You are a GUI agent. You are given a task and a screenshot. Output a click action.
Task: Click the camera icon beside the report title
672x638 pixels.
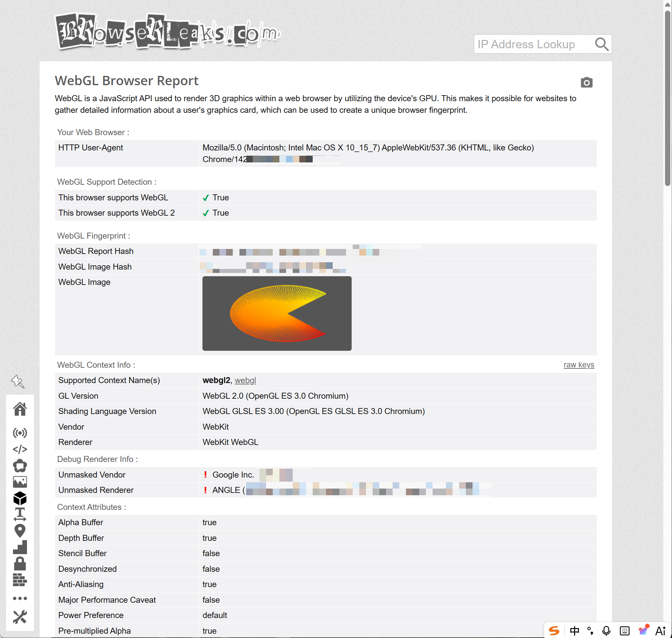point(586,82)
